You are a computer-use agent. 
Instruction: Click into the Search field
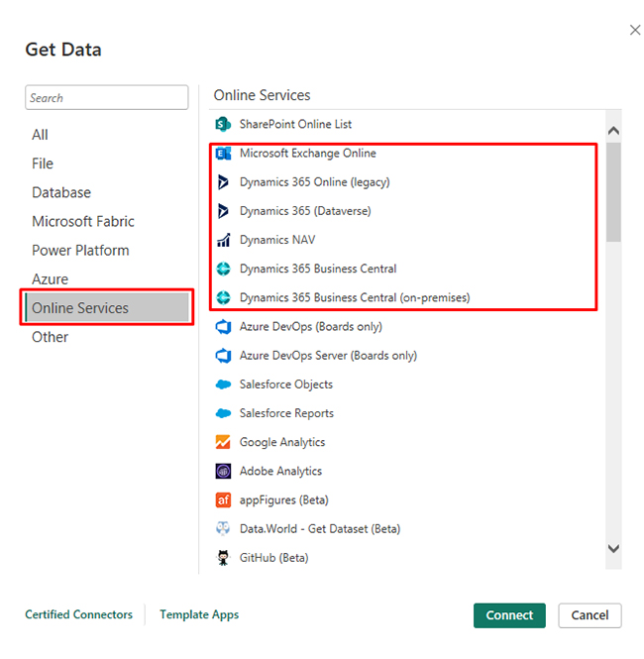(x=107, y=97)
